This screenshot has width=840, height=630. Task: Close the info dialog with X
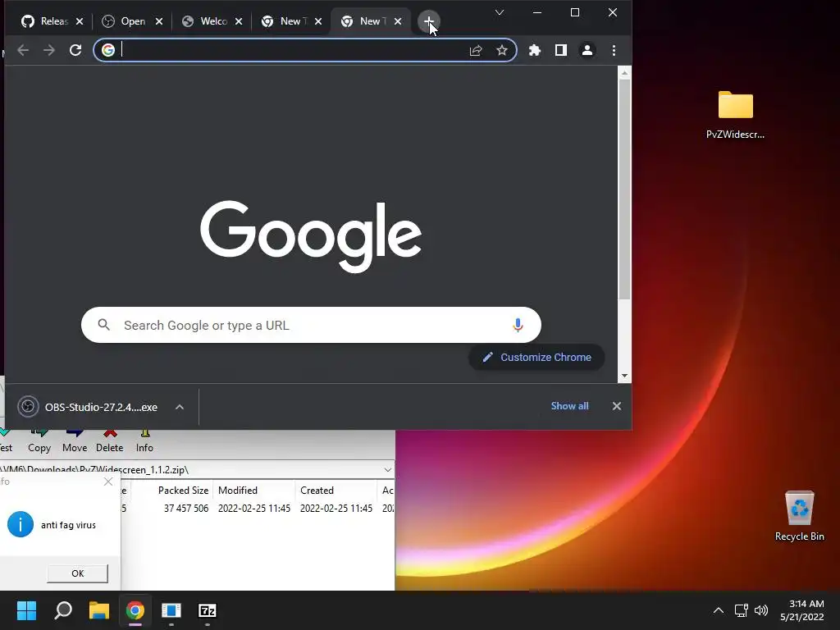tap(108, 482)
